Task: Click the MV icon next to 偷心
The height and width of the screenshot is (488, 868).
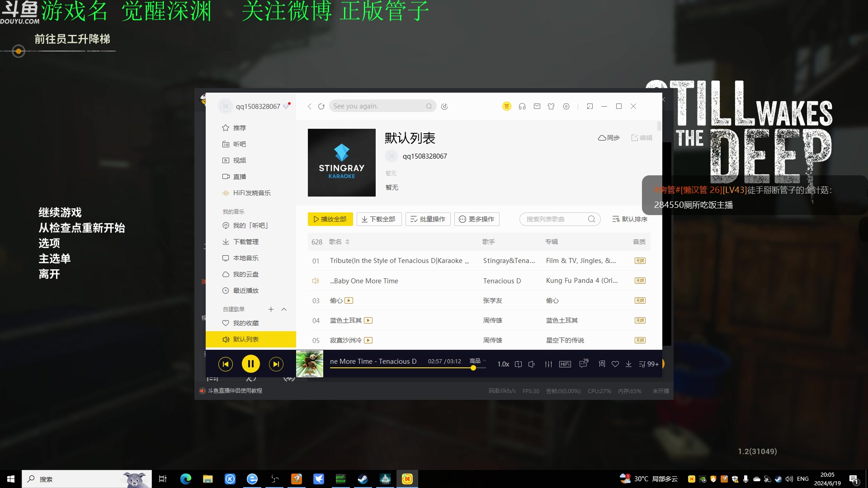Action: pos(349,300)
